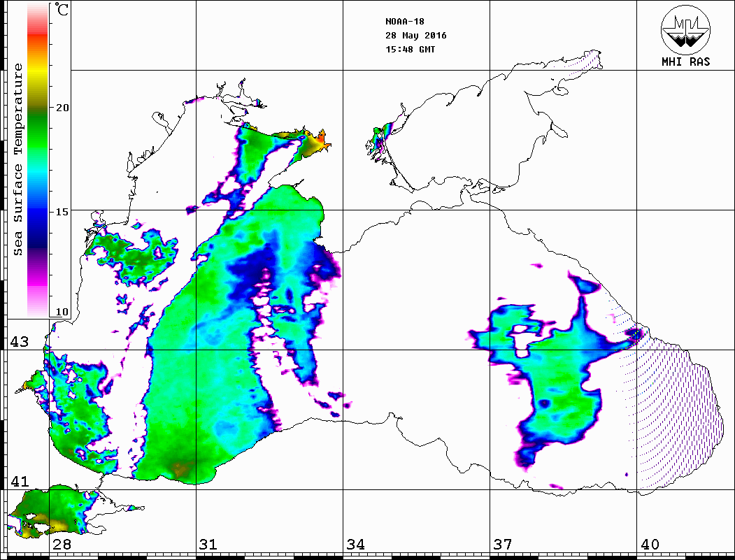Screen dimensions: 735x560
Task: Click the '10' tick on temperature scale
Action: coord(62,312)
